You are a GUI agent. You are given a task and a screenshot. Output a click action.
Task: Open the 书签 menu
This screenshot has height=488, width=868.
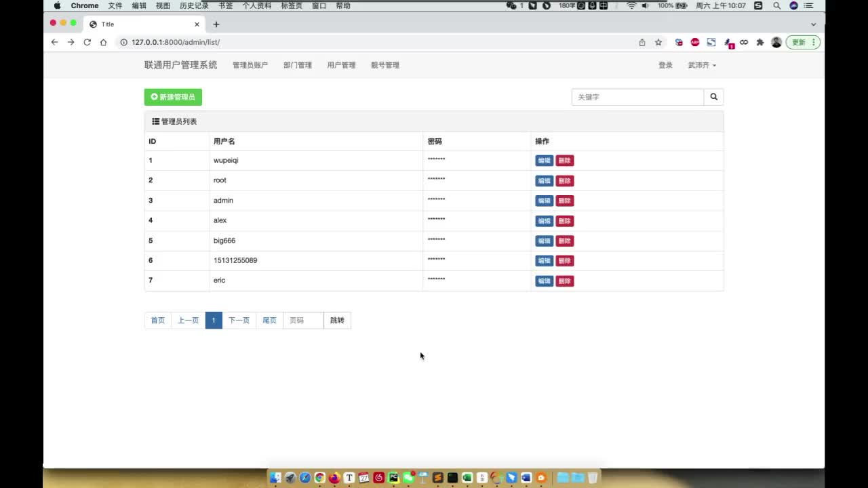(x=225, y=5)
